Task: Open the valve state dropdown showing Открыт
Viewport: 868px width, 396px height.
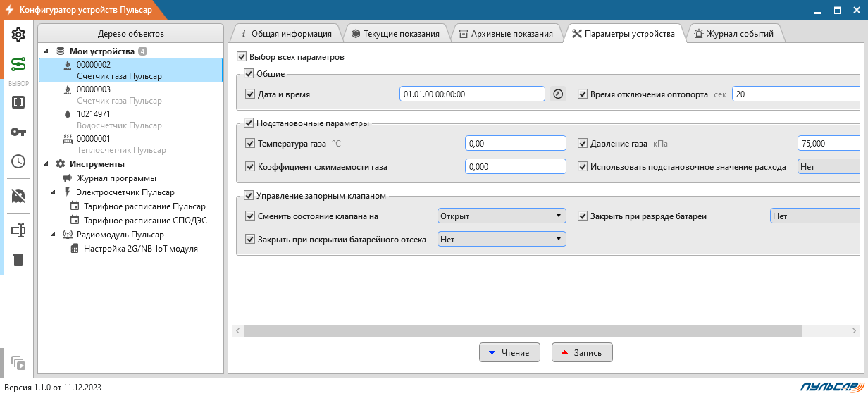Action: 502,216
